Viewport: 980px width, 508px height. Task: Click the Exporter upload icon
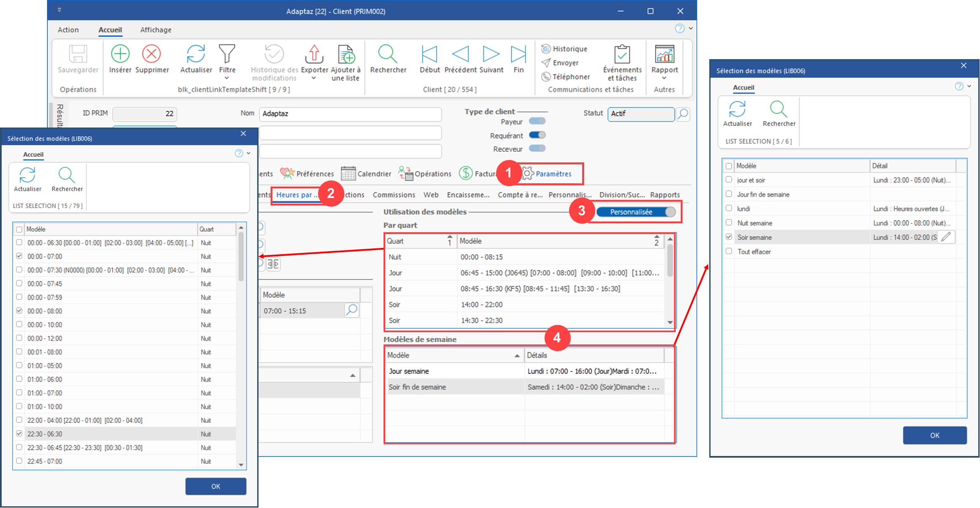tap(314, 54)
